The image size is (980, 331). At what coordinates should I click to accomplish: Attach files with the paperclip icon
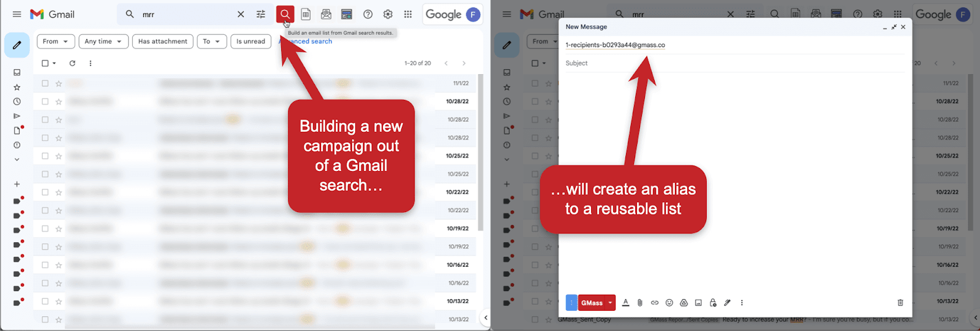coord(640,303)
